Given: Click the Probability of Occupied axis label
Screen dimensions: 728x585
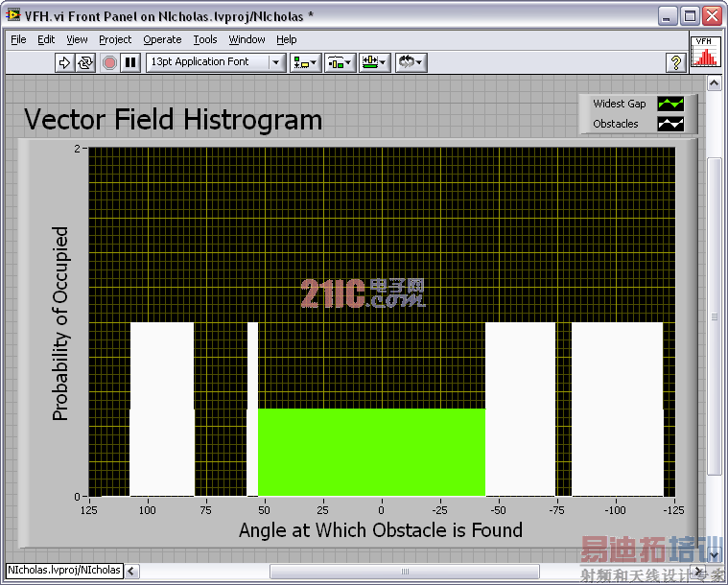Looking at the screenshot, I should [60, 323].
